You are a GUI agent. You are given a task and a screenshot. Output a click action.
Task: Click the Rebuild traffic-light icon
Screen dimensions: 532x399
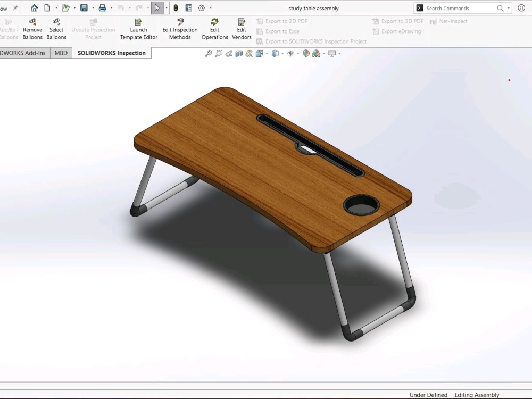[175, 7]
